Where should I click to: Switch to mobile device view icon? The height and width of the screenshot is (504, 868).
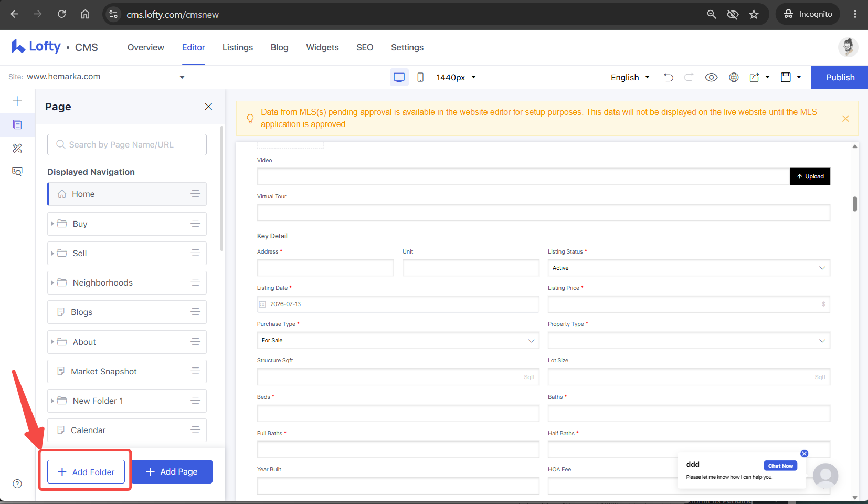pos(420,77)
